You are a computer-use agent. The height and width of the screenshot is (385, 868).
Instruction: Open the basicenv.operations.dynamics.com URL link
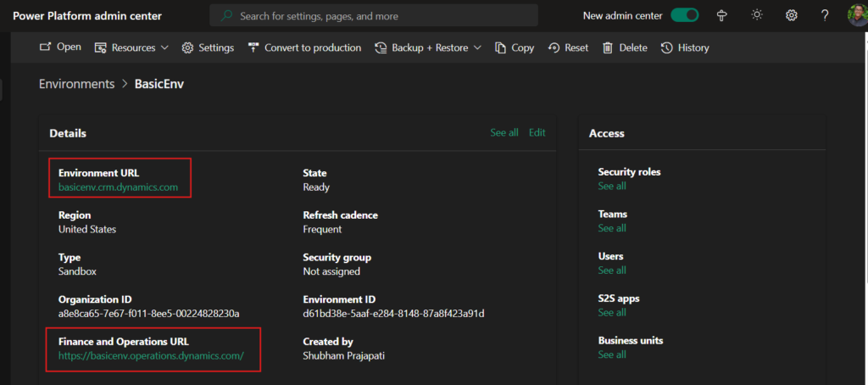(x=151, y=355)
